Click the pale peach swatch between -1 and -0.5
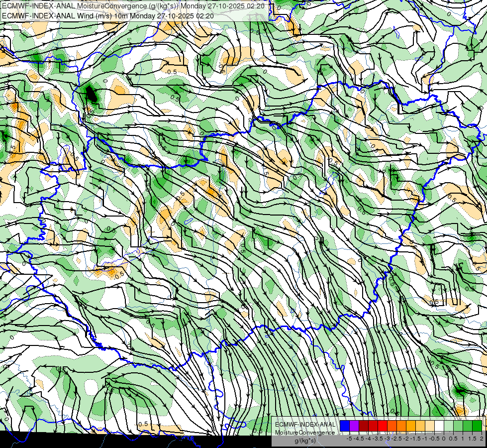Viewport: 487px width, 448px height. click(x=430, y=426)
